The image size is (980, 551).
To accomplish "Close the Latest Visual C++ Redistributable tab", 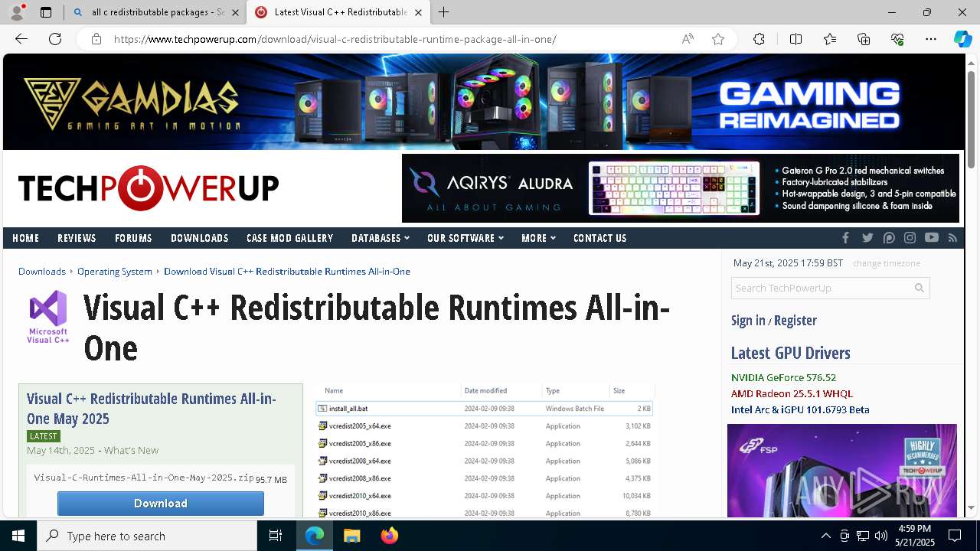I will coord(418,12).
